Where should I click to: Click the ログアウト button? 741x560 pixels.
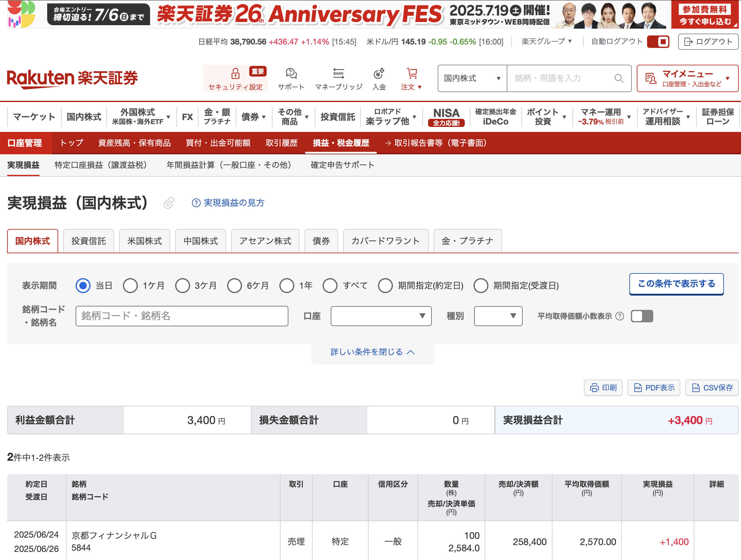click(708, 41)
